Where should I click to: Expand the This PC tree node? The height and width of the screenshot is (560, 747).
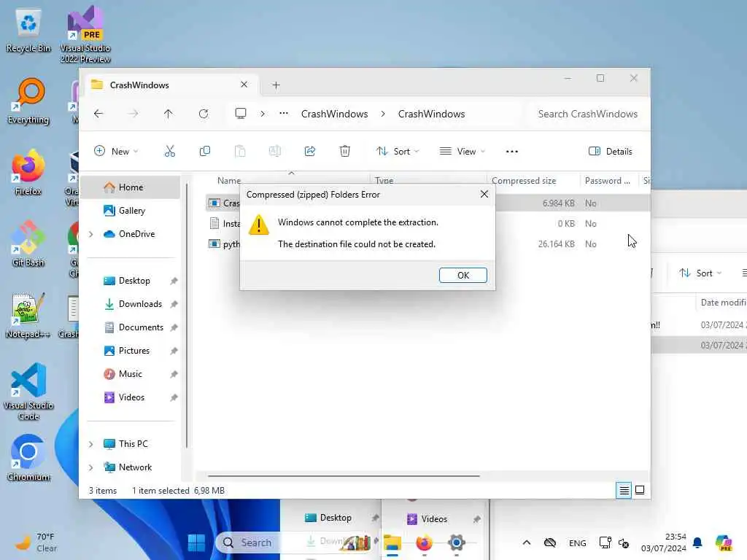(x=91, y=444)
